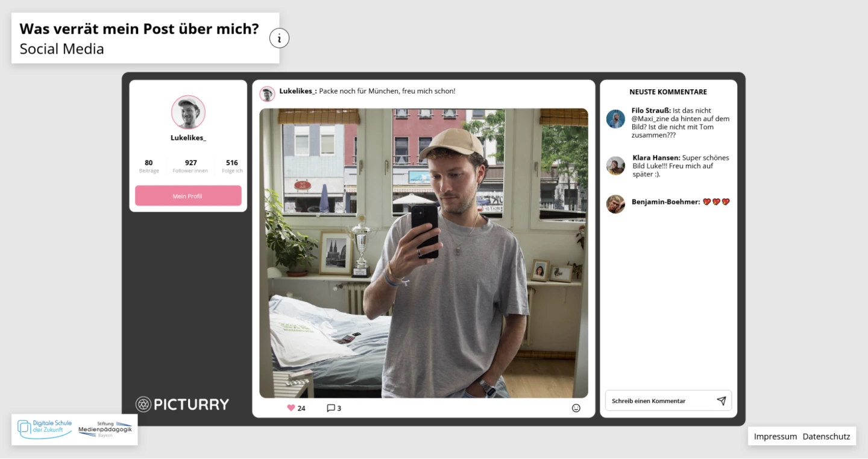Click the Stiftung Medienpädagogik Bayern logo
Viewport: 868px width, 459px height.
point(105,429)
